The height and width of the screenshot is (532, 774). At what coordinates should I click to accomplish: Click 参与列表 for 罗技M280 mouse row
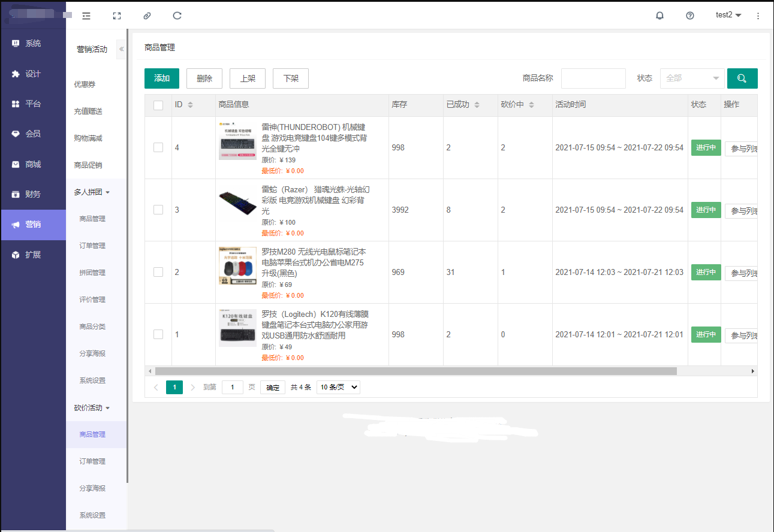[x=742, y=273]
